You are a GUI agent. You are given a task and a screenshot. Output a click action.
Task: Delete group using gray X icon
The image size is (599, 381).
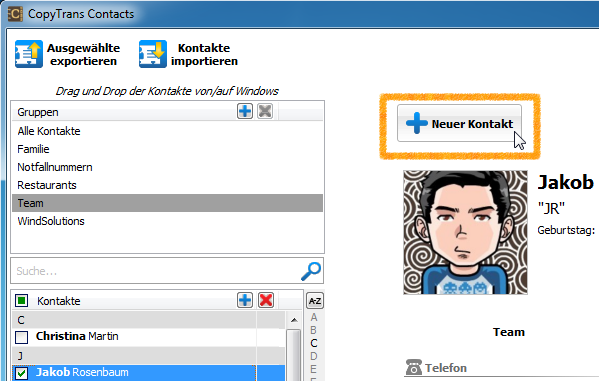[265, 111]
